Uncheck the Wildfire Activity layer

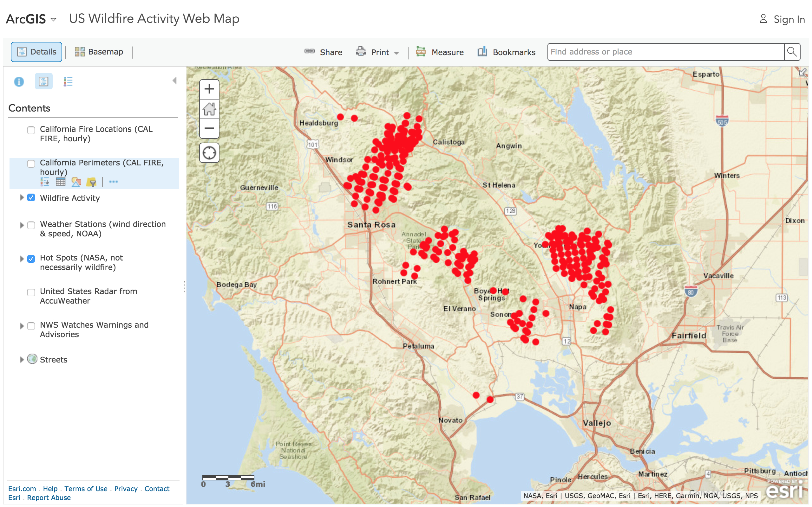31,198
